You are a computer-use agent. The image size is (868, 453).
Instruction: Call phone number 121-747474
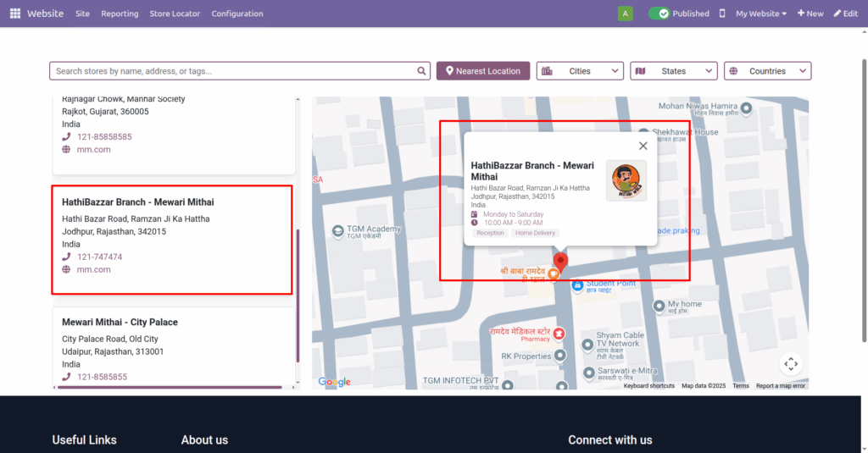[100, 257]
